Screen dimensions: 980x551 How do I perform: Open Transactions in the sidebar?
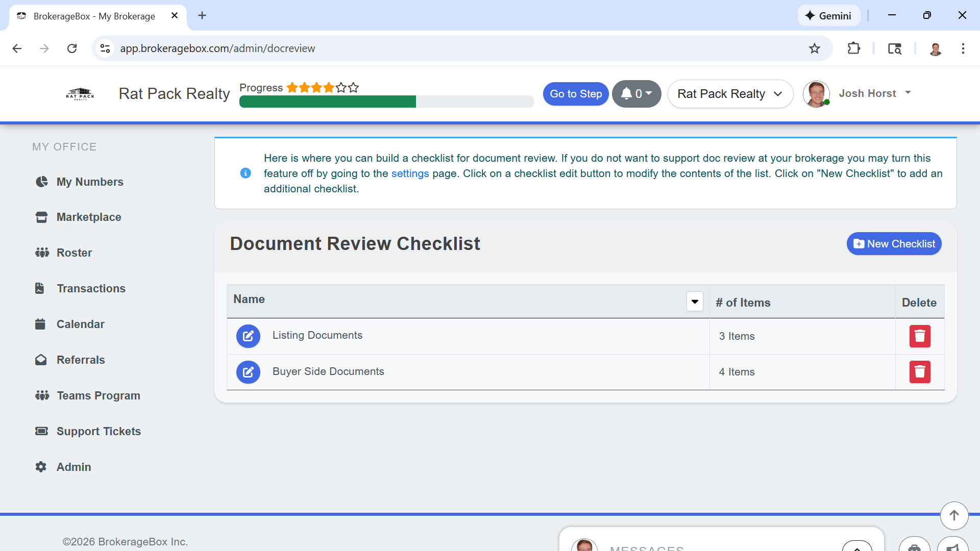pos(91,289)
